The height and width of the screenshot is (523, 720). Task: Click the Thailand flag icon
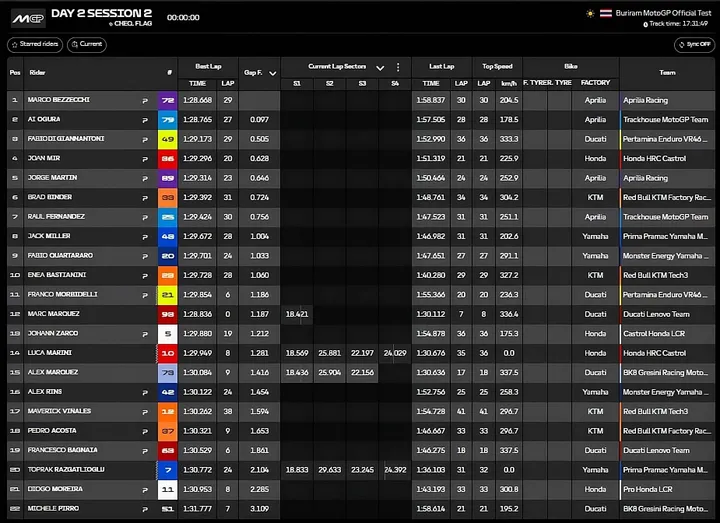click(x=606, y=14)
